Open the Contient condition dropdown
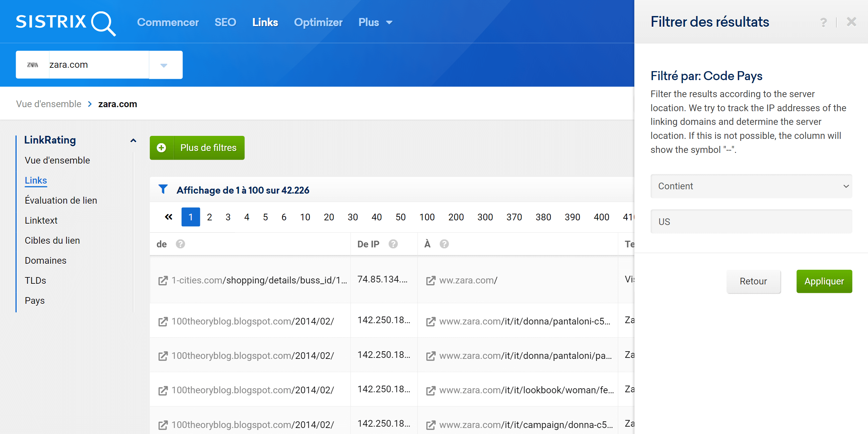This screenshot has height=434, width=868. point(751,186)
